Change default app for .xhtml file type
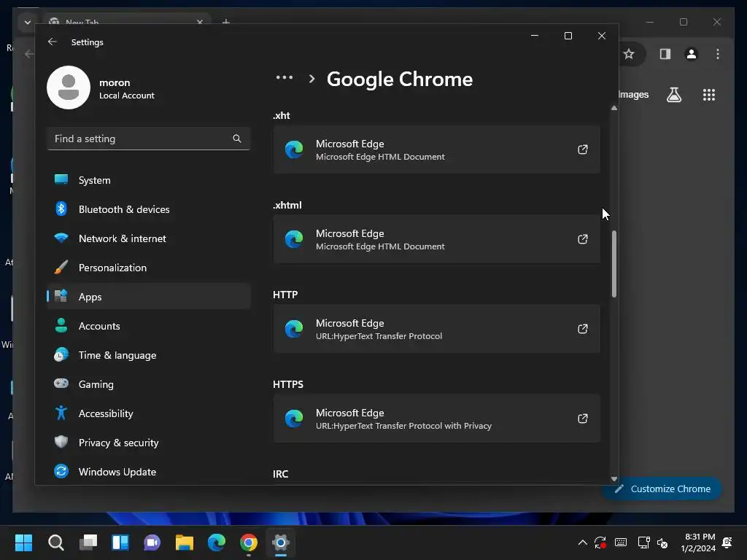This screenshot has height=560, width=747. coord(436,239)
